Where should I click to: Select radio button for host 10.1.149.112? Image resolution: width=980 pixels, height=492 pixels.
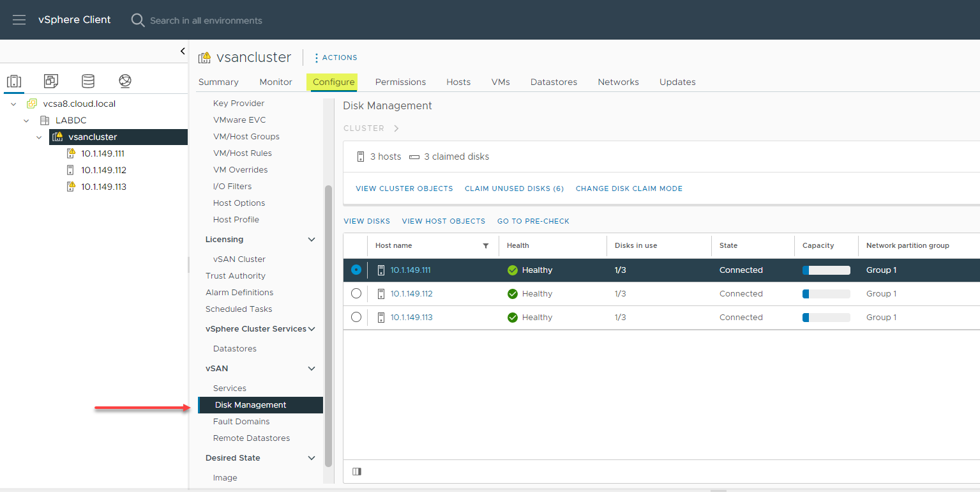pos(356,293)
